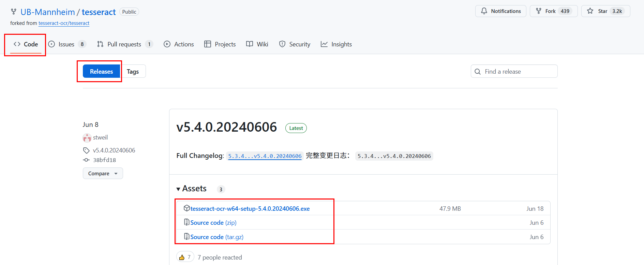Open the Insights tab
The height and width of the screenshot is (265, 644).
tap(336, 44)
